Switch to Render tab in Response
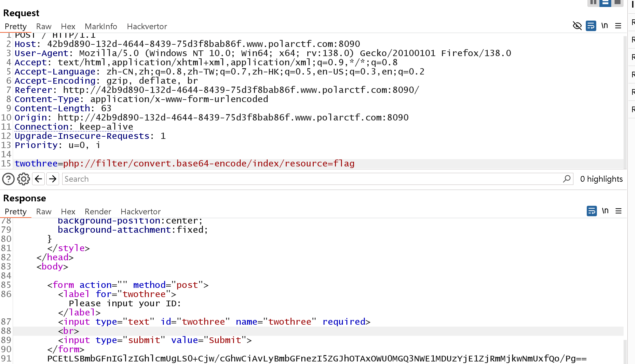The width and height of the screenshot is (635, 364). tap(98, 211)
